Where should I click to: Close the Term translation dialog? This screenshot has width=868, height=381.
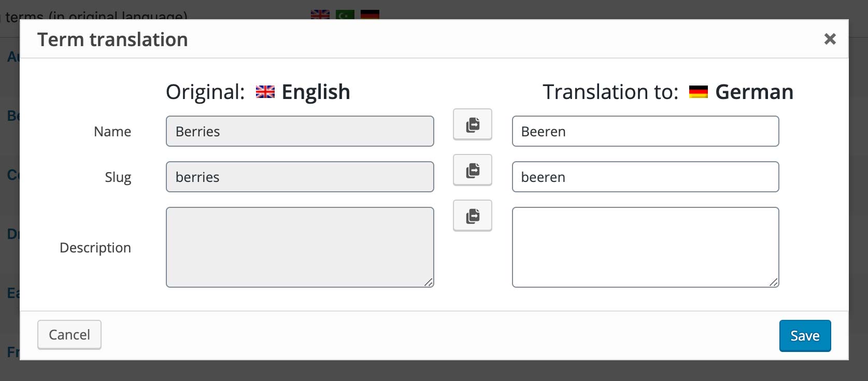pyautogui.click(x=830, y=39)
